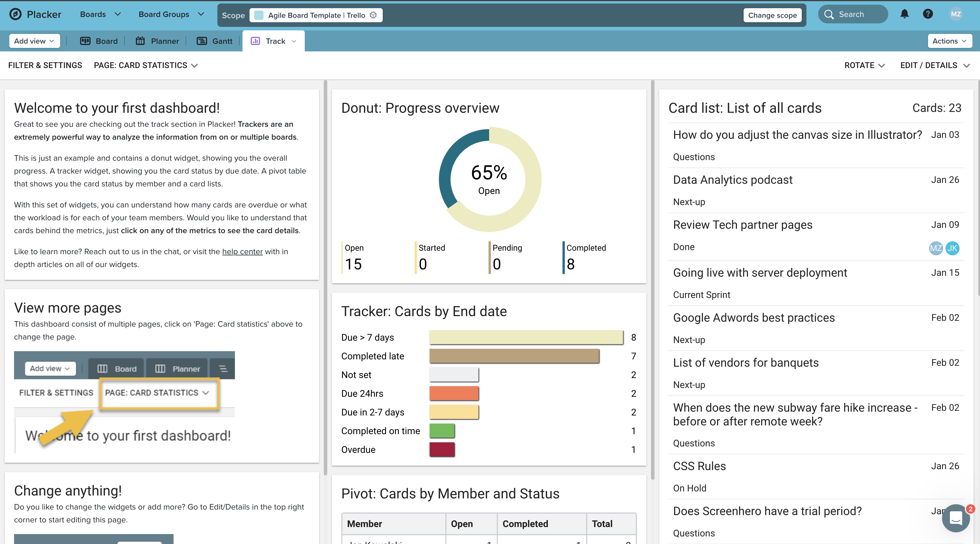Click the help question mark icon
This screenshot has height=544, width=980.
point(927,14)
